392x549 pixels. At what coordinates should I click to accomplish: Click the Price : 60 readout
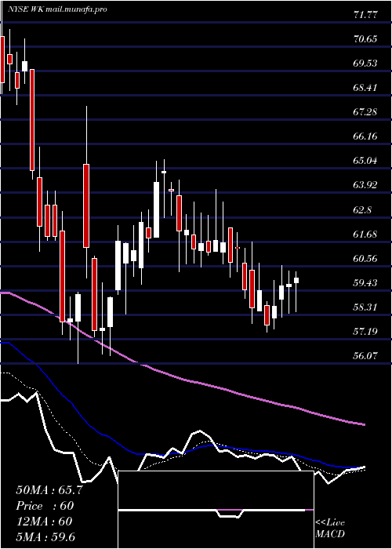click(45, 506)
